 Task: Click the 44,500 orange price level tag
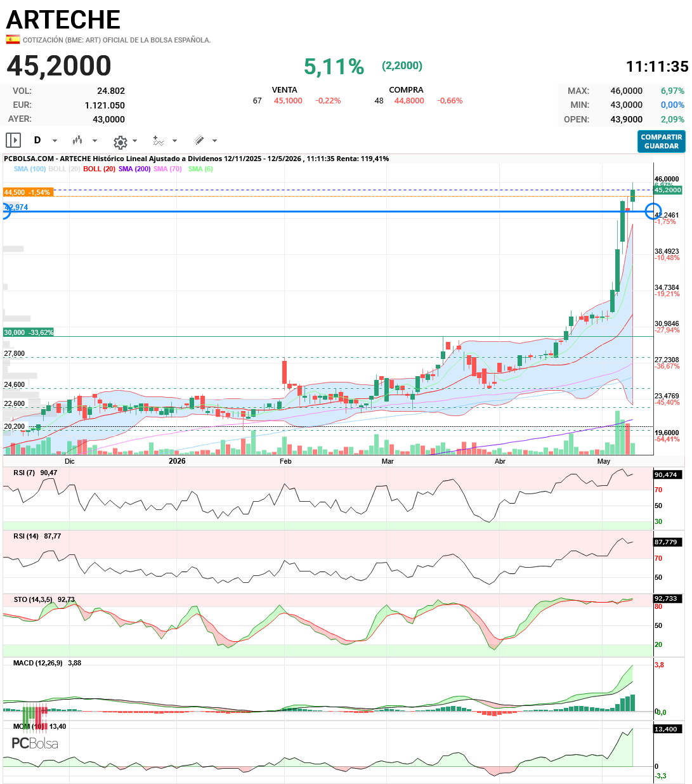(x=28, y=192)
